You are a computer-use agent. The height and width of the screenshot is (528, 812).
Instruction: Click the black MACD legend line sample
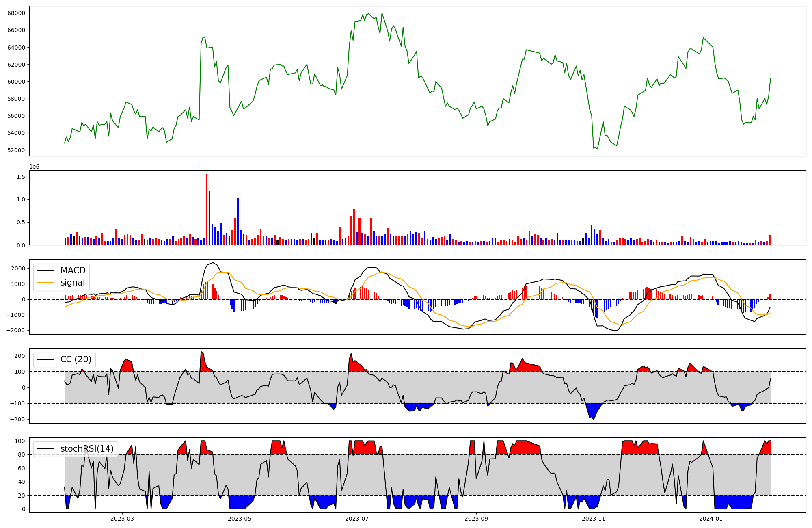coord(45,270)
